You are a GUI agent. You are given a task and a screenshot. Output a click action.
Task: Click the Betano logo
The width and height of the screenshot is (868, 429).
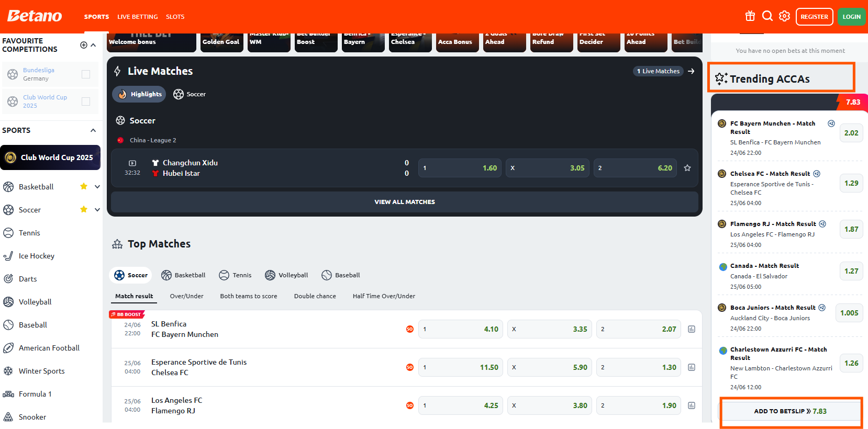click(35, 16)
